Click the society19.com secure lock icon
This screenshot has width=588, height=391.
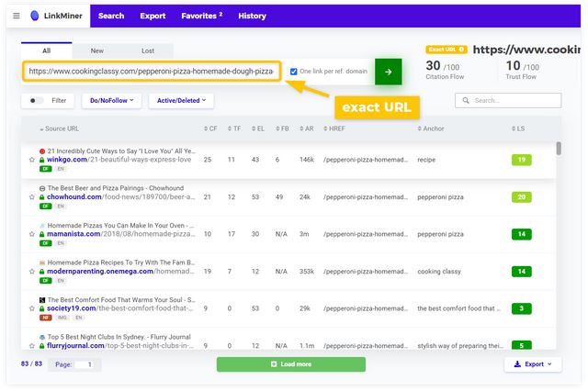pyautogui.click(x=42, y=308)
